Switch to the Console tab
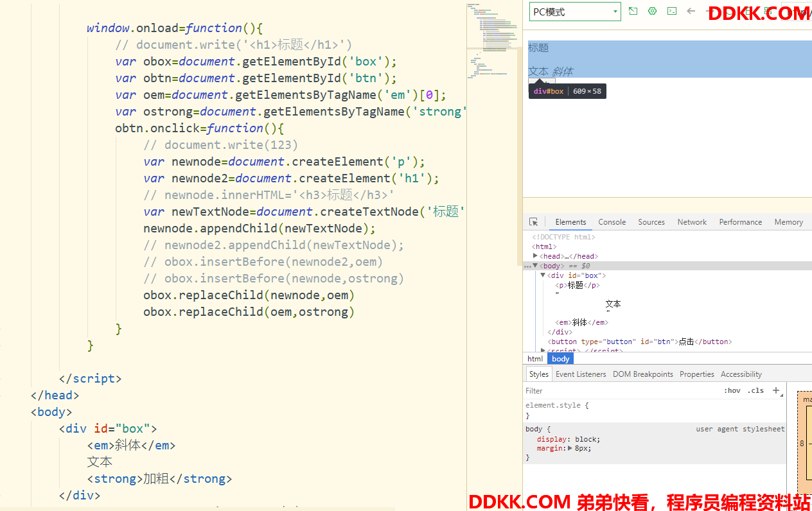 click(x=612, y=222)
